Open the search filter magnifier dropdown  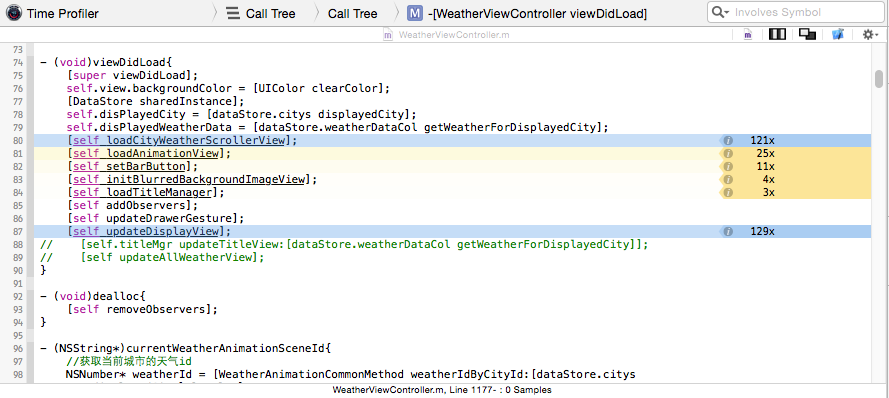pos(720,12)
